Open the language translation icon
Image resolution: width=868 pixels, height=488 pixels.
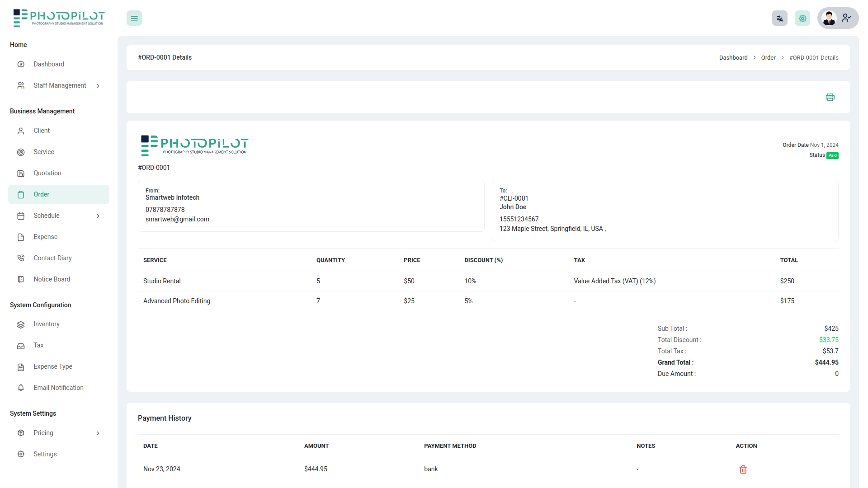click(779, 19)
